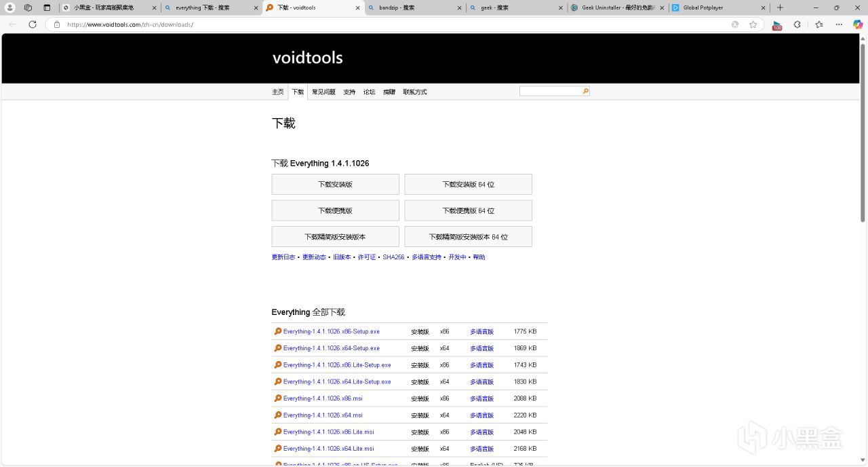
Task: Click the icon beside Everything-1.4.1.1026.x86.msi
Action: click(x=277, y=398)
